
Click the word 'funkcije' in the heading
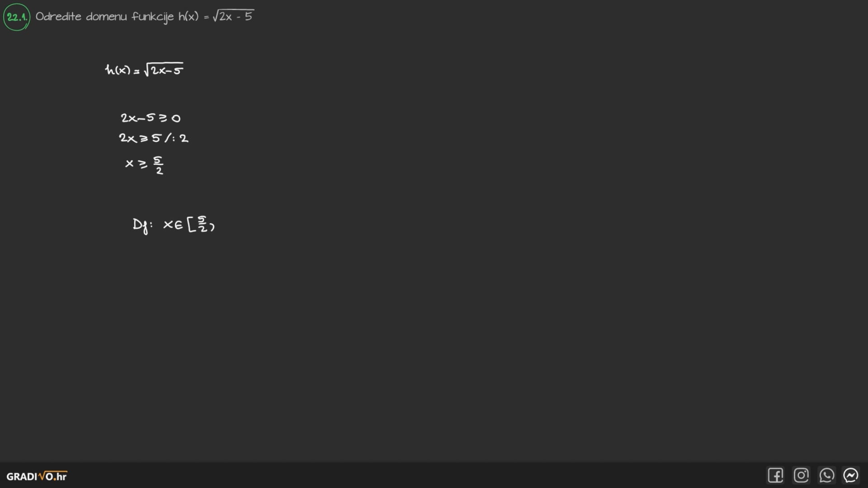152,17
